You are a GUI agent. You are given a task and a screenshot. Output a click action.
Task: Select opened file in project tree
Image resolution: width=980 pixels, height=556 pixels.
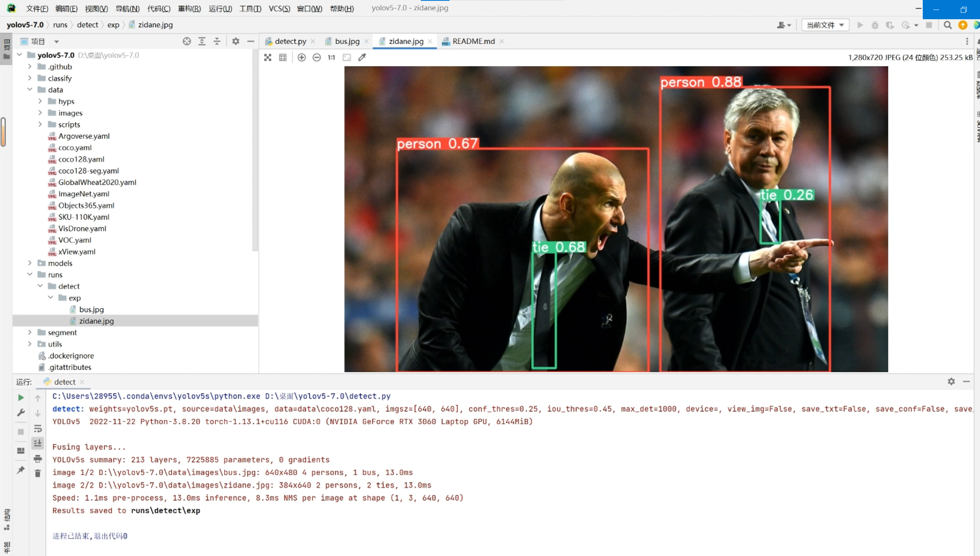click(x=187, y=41)
